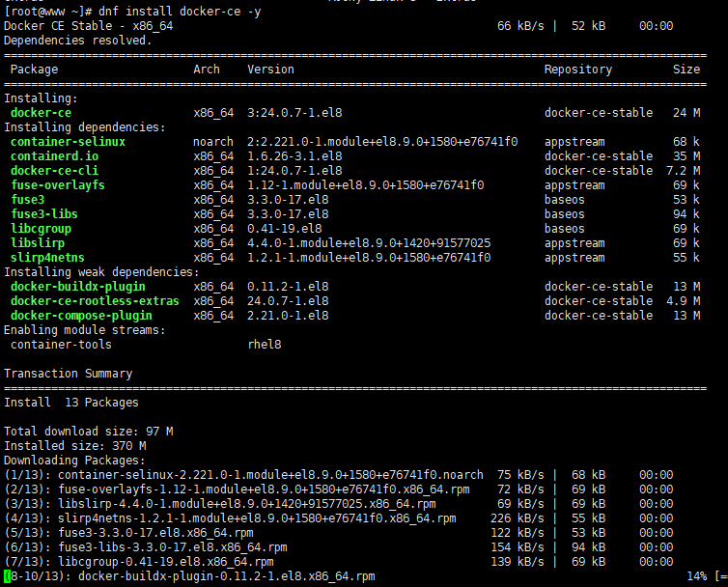This screenshot has height=587, width=728.
Task: Select the green 'docker-ce' package name
Action: [41, 113]
